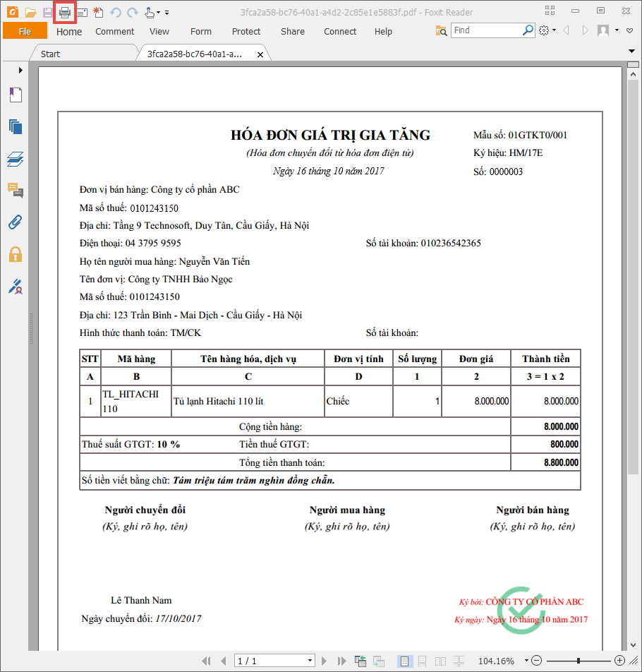Customize Quick Access Toolbar dropdown

166,13
